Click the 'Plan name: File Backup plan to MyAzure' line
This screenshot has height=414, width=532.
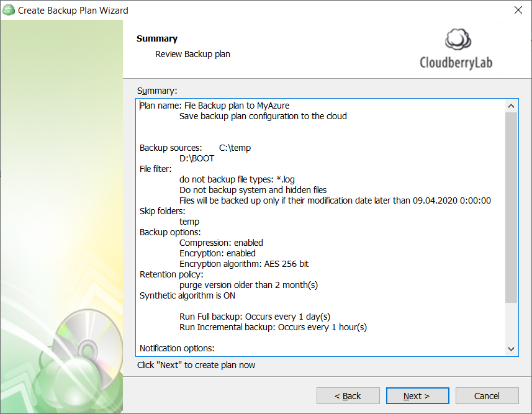pos(214,106)
